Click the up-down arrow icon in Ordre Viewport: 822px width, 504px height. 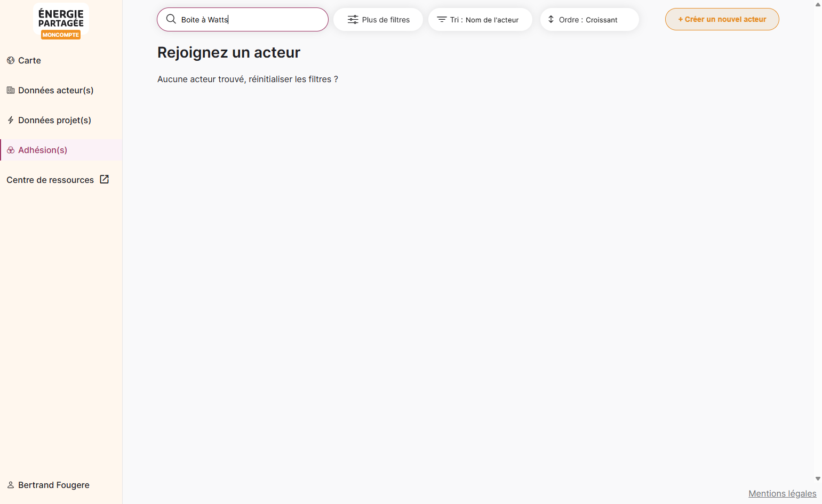(551, 19)
